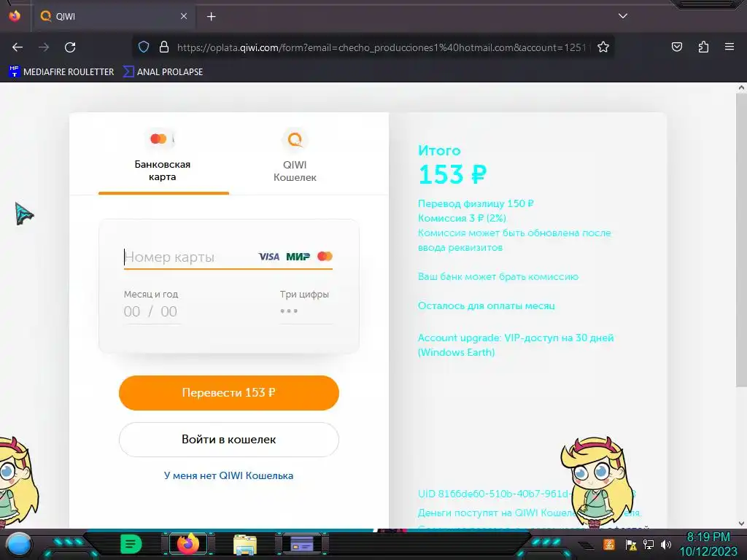Screen dimensions: 747x560
Task: Click the page vertical scrollbar thumb
Action: point(741,241)
